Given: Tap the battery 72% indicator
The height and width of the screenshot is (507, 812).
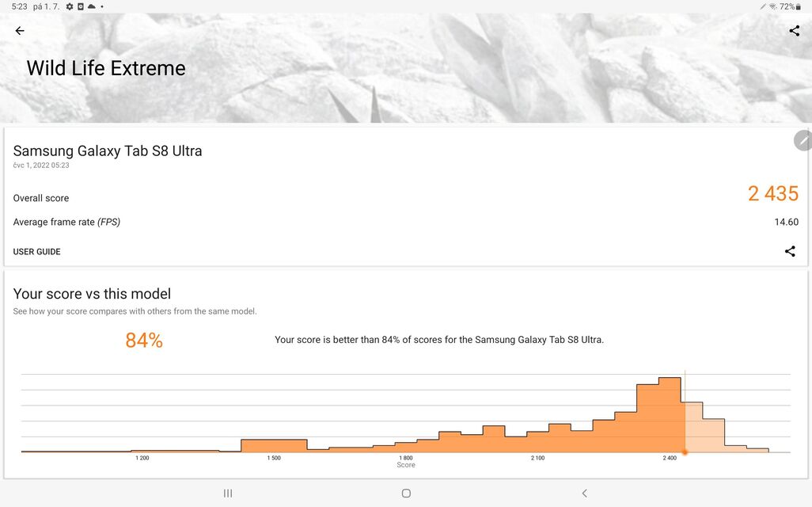Looking at the screenshot, I should point(787,6).
